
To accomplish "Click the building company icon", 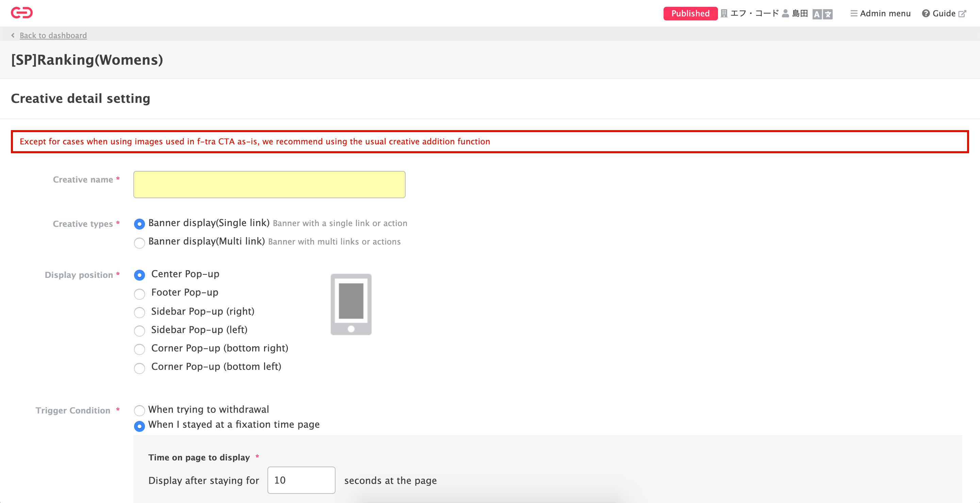I will [724, 14].
